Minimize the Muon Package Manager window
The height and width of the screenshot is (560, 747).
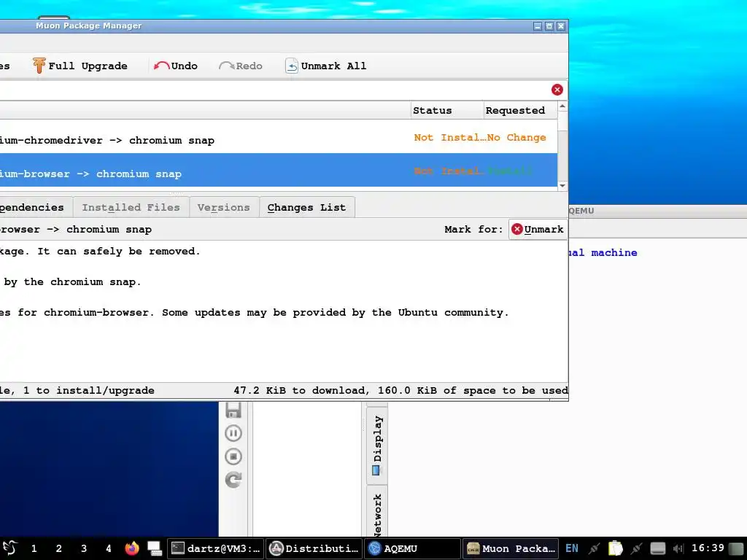pyautogui.click(x=538, y=26)
